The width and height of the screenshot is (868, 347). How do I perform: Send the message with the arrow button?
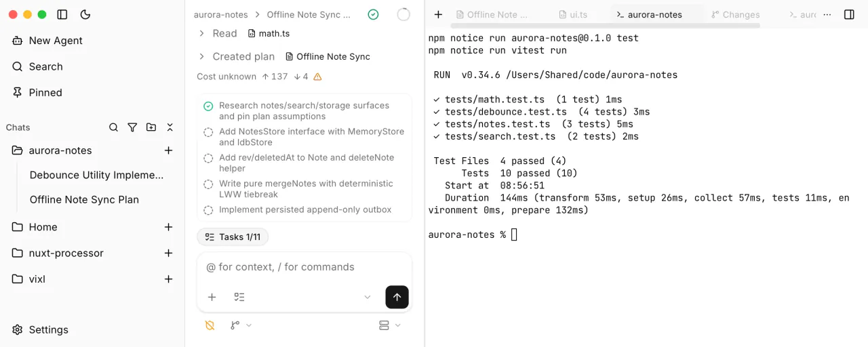coord(397,297)
